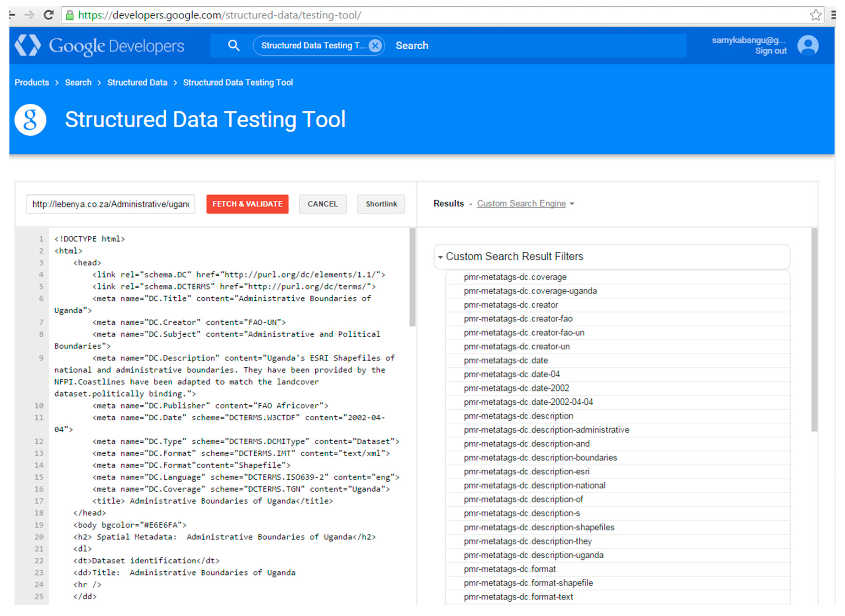The image size is (845, 616).
Task: Open the user account avatar
Action: pos(808,46)
